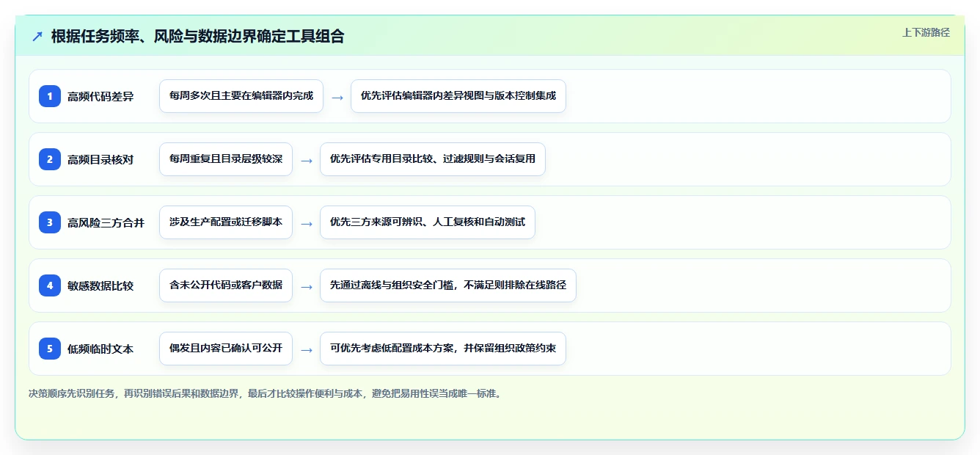Click the chip 优先评估编辑器内差异视图与版本控制集成

click(x=458, y=96)
